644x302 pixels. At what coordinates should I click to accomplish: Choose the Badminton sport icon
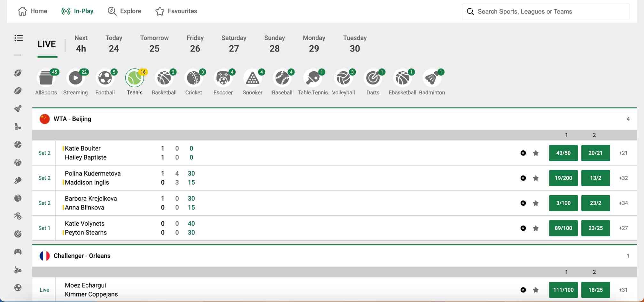(x=431, y=78)
